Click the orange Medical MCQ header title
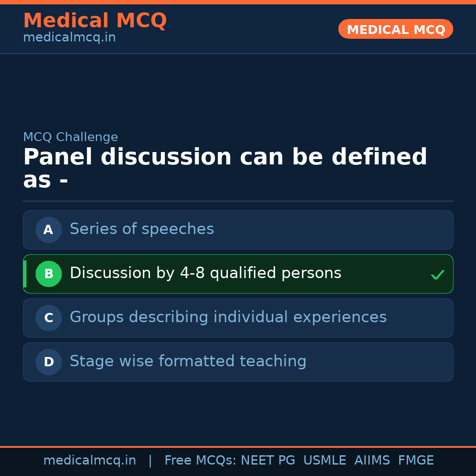476x476 pixels. point(95,21)
